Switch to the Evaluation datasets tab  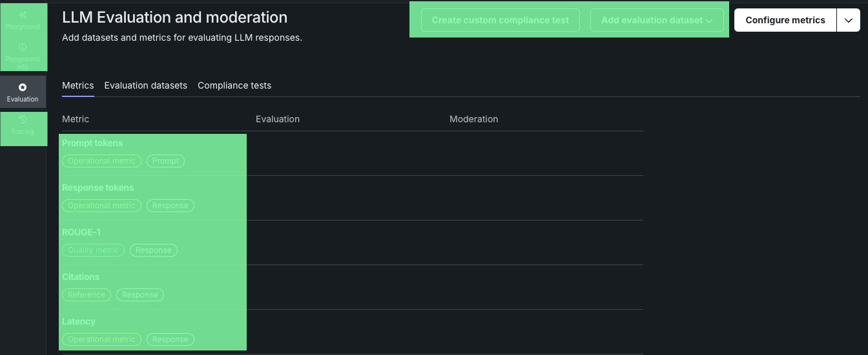145,85
